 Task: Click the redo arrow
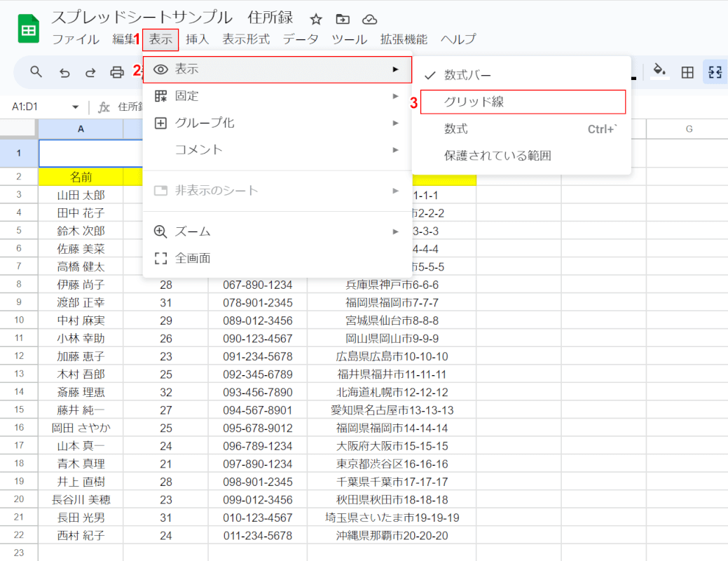[x=90, y=72]
